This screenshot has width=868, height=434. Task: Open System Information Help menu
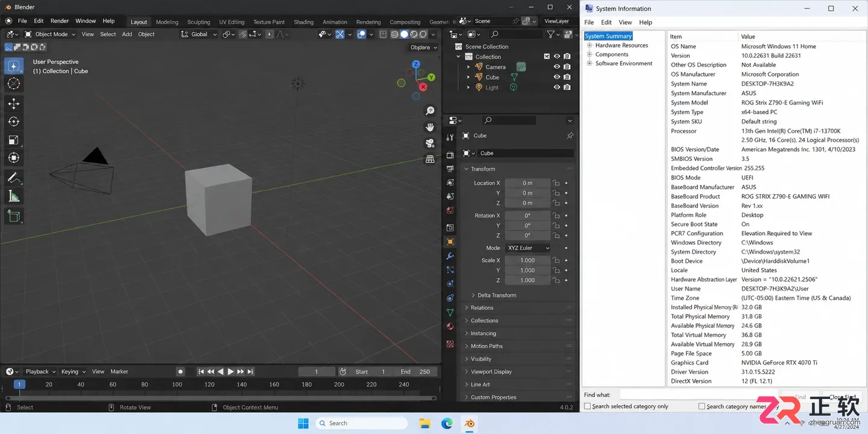coord(646,22)
